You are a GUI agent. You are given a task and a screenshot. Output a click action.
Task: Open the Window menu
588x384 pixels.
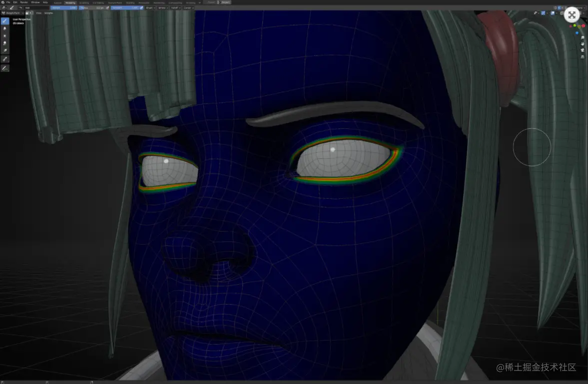pyautogui.click(x=35, y=2)
